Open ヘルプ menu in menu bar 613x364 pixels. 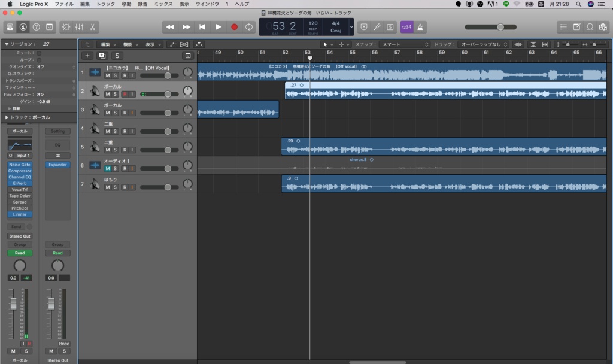(242, 4)
